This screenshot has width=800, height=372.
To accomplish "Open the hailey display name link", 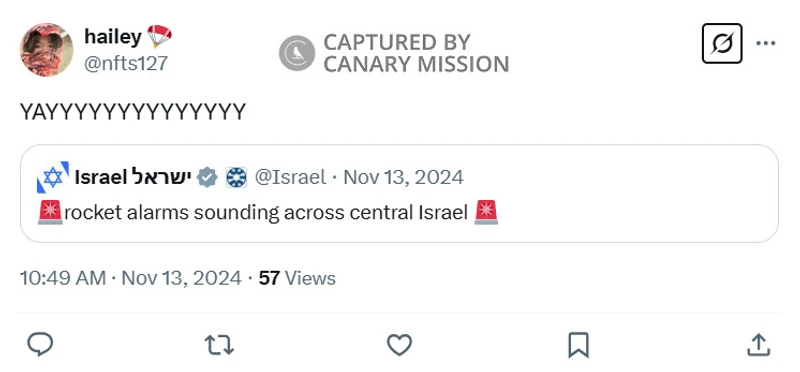I will tap(113, 37).
